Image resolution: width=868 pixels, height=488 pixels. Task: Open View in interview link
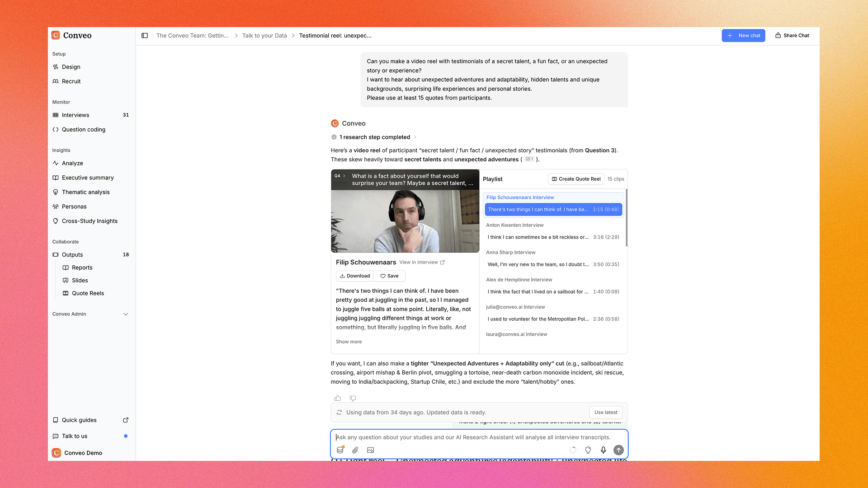pyautogui.click(x=422, y=262)
